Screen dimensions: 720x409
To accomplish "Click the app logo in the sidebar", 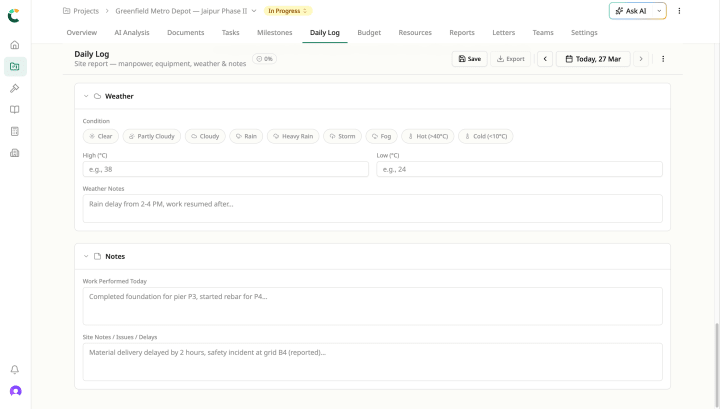I will coord(14,16).
